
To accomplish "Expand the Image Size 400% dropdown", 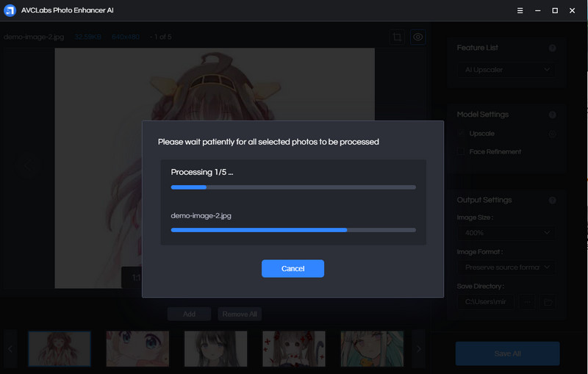I will point(506,233).
